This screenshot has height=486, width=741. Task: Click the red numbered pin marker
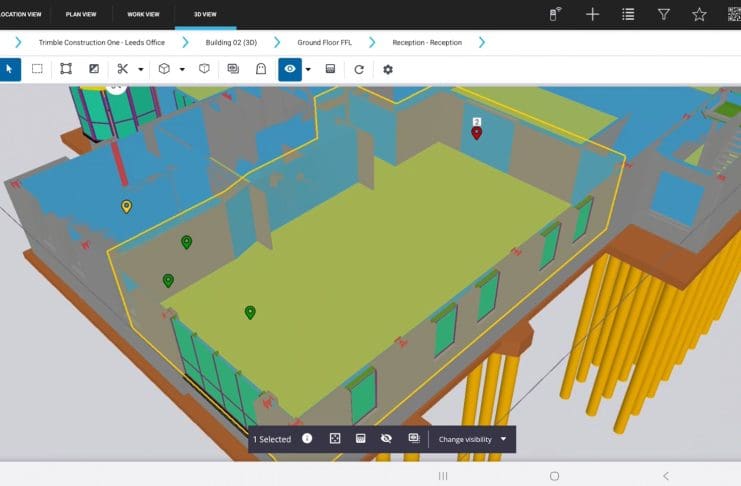click(477, 132)
